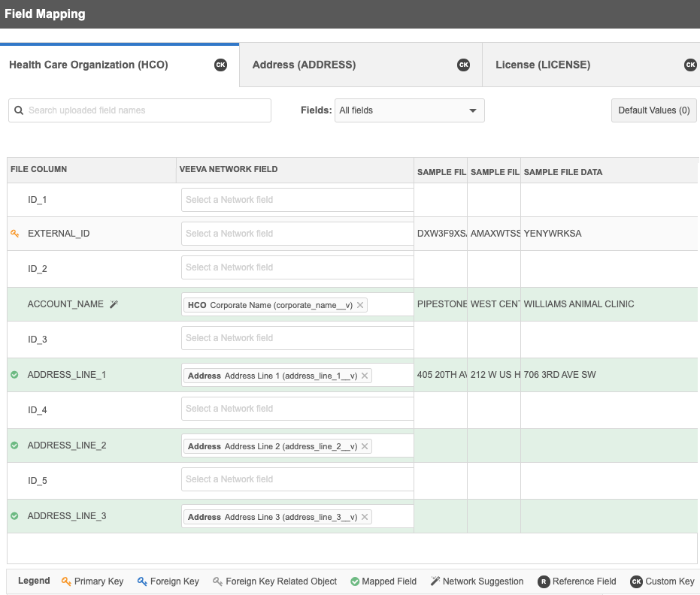The height and width of the screenshot is (595, 700).
Task: Remove Address Line 3 mapping tag
Action: pos(365,517)
